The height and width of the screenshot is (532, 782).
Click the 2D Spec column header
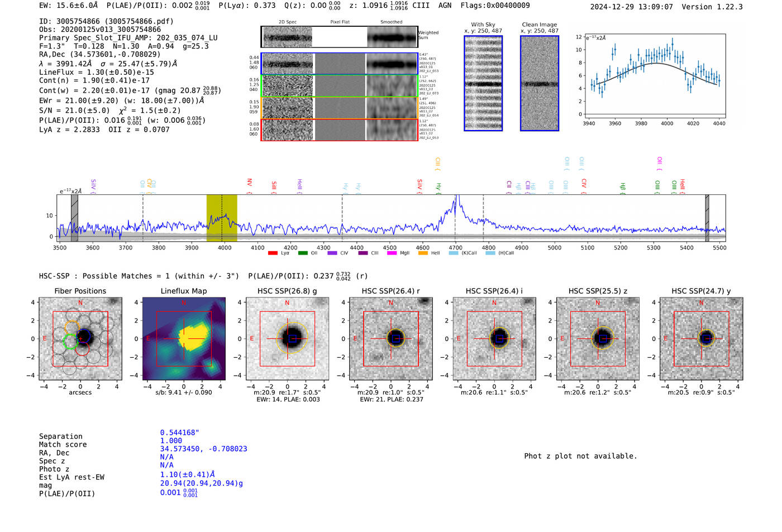(288, 22)
